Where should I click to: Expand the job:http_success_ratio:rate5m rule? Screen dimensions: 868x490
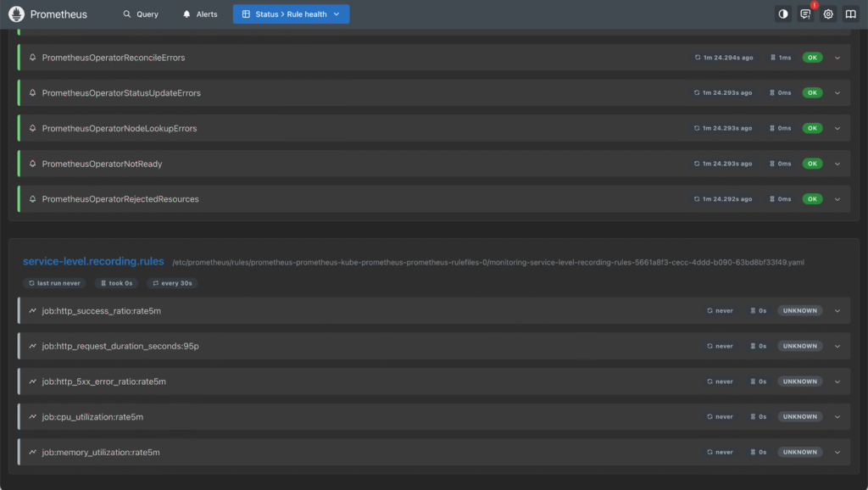837,311
